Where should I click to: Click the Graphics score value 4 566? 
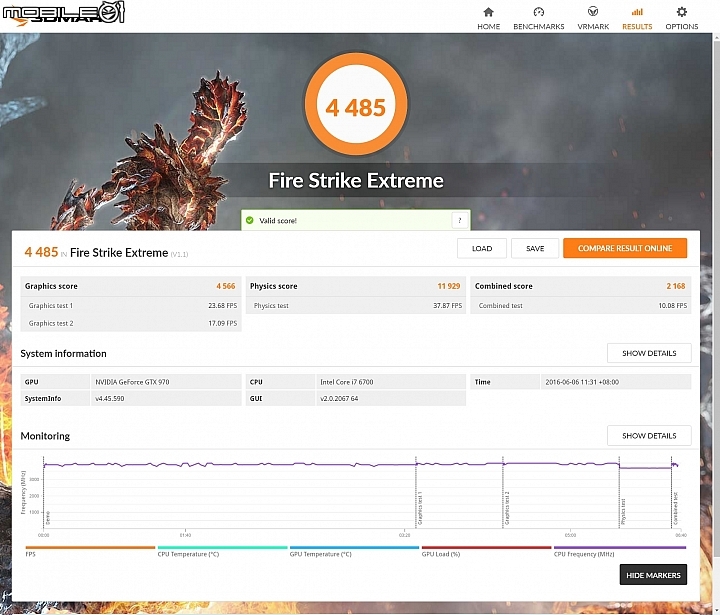[x=225, y=286]
